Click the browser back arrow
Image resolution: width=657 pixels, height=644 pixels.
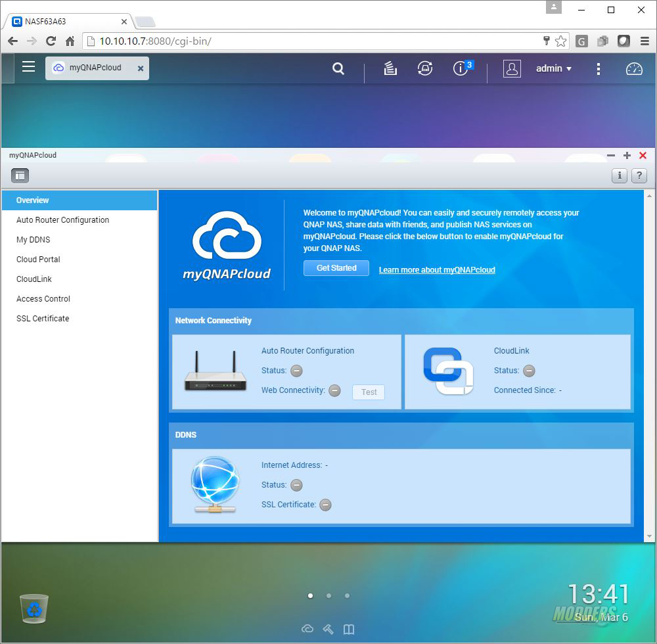(13, 41)
